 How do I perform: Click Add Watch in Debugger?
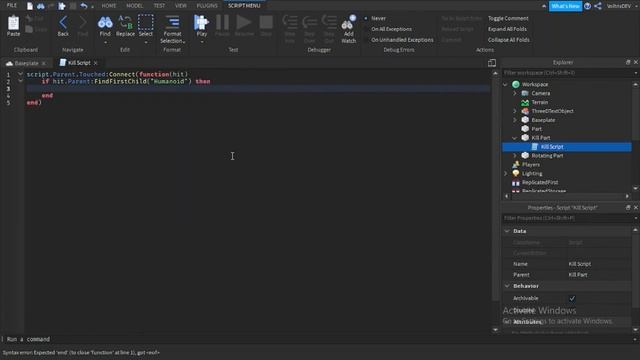pos(349,23)
